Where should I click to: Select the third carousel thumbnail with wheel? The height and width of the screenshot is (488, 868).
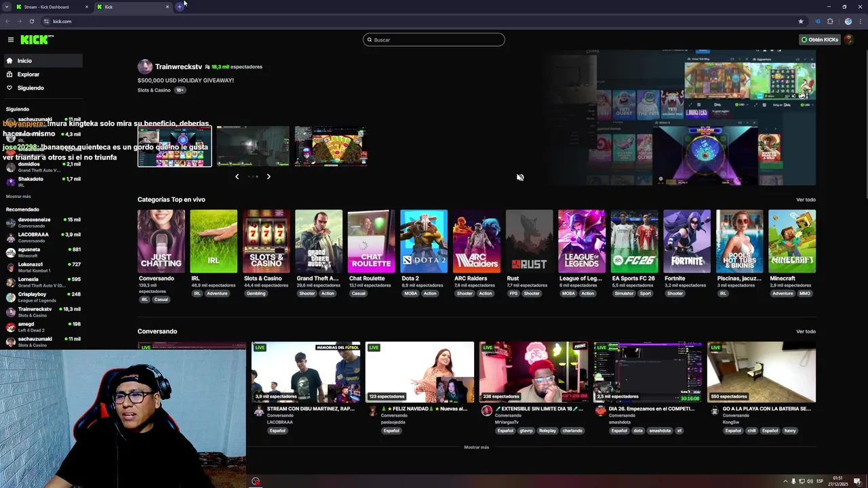331,146
